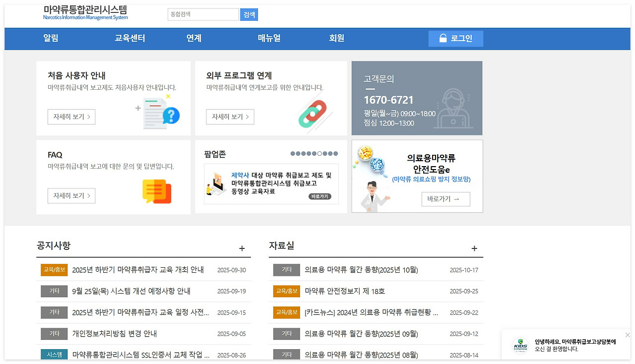Close the chatbot greeting popup
The image size is (635, 364).
[628, 335]
